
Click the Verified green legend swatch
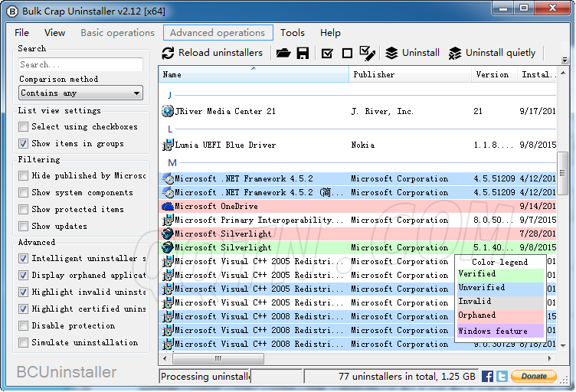click(499, 274)
